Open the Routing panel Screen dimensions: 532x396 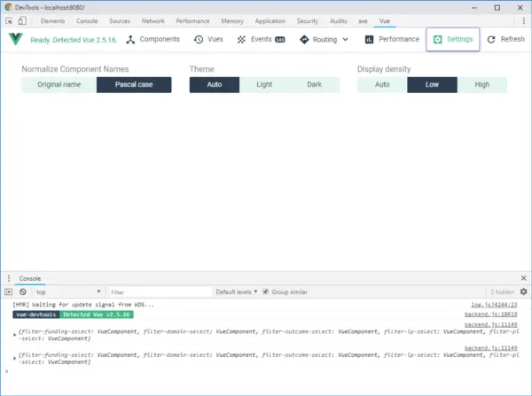pos(318,40)
